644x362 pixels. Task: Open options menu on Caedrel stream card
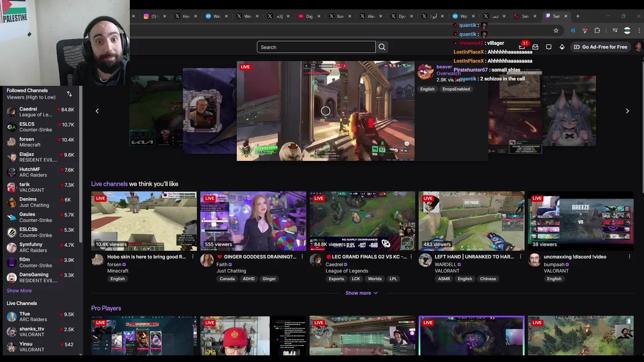pyautogui.click(x=411, y=257)
